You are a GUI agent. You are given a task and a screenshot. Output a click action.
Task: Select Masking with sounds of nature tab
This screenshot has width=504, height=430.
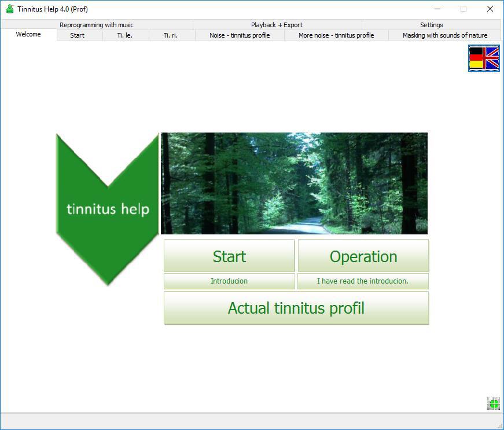[445, 35]
